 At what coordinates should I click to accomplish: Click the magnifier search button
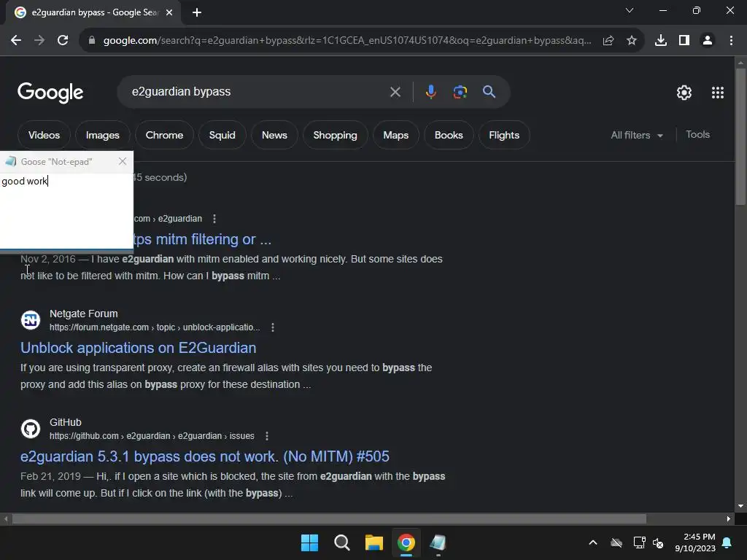[x=489, y=92]
